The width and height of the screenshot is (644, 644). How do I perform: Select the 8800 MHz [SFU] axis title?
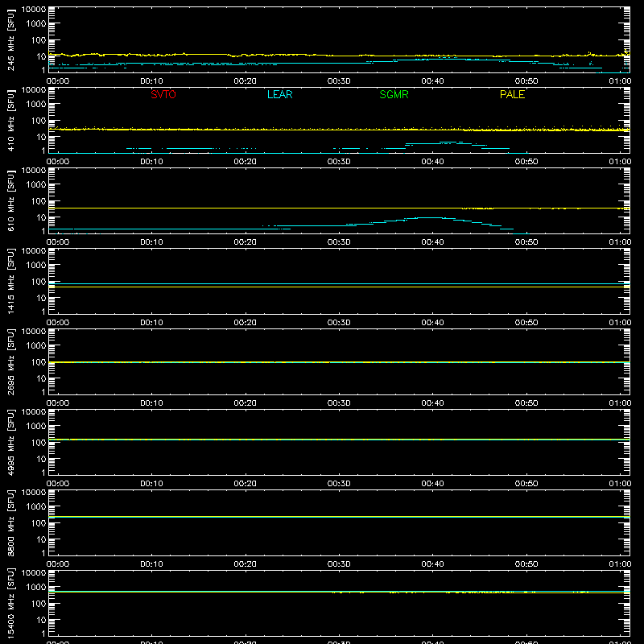10,522
